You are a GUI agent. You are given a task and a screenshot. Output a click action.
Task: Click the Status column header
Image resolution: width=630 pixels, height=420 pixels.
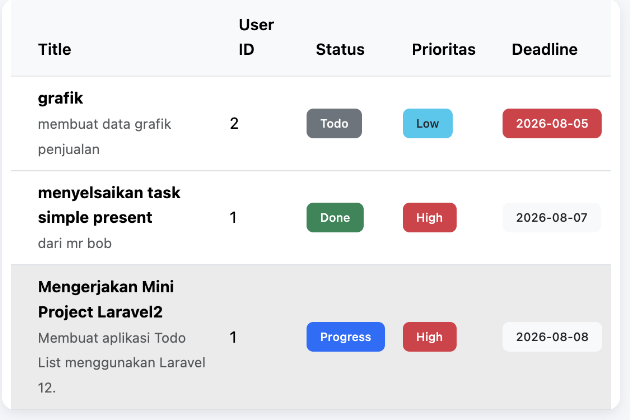coord(340,50)
